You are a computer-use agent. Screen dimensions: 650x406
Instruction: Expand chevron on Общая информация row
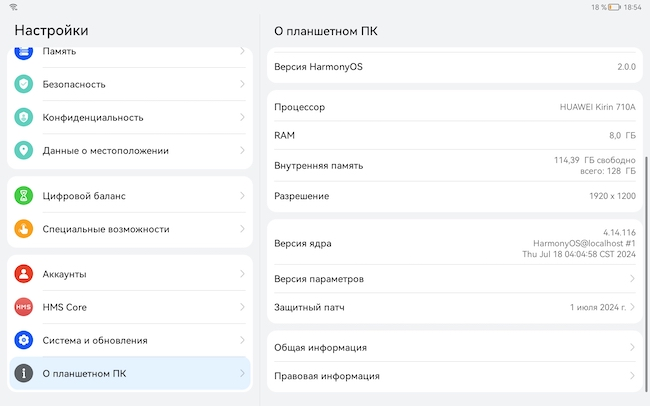point(632,348)
